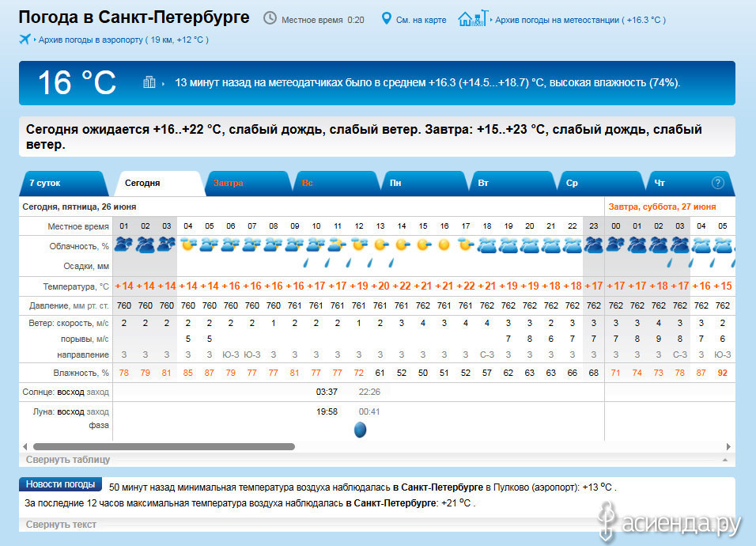Click the clock icon near local time
This screenshot has width=756, height=546.
point(270,18)
